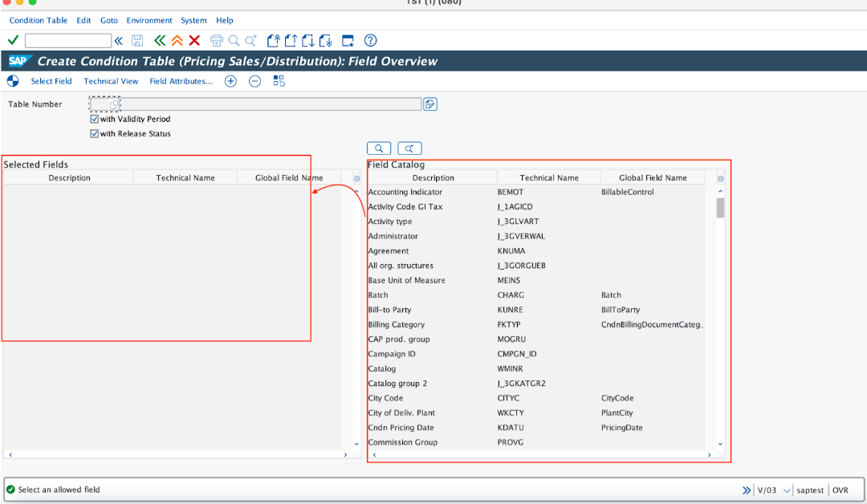Click the blue globe icon beside Select Field
This screenshot has width=867, height=504.
click(13, 81)
